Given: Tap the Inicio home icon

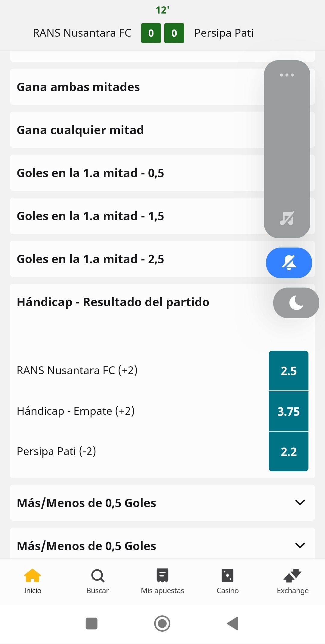Looking at the screenshot, I should click(x=32, y=575).
